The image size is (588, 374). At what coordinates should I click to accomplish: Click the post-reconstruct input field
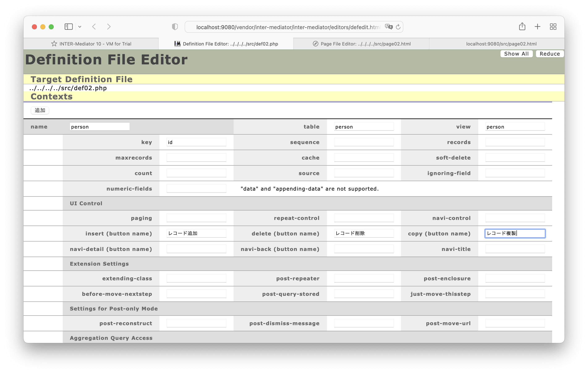(196, 323)
